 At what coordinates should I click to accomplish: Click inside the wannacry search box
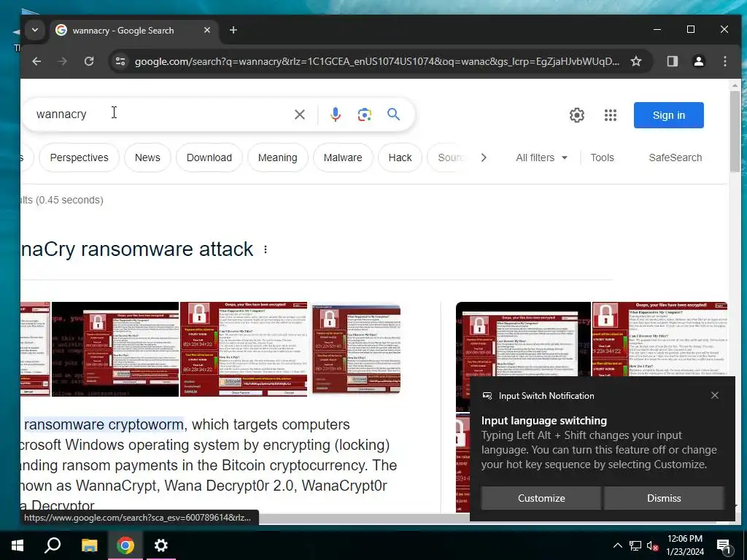[160, 114]
